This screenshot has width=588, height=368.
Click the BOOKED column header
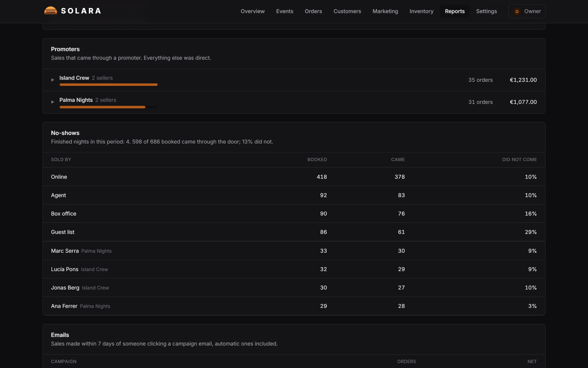pyautogui.click(x=317, y=159)
